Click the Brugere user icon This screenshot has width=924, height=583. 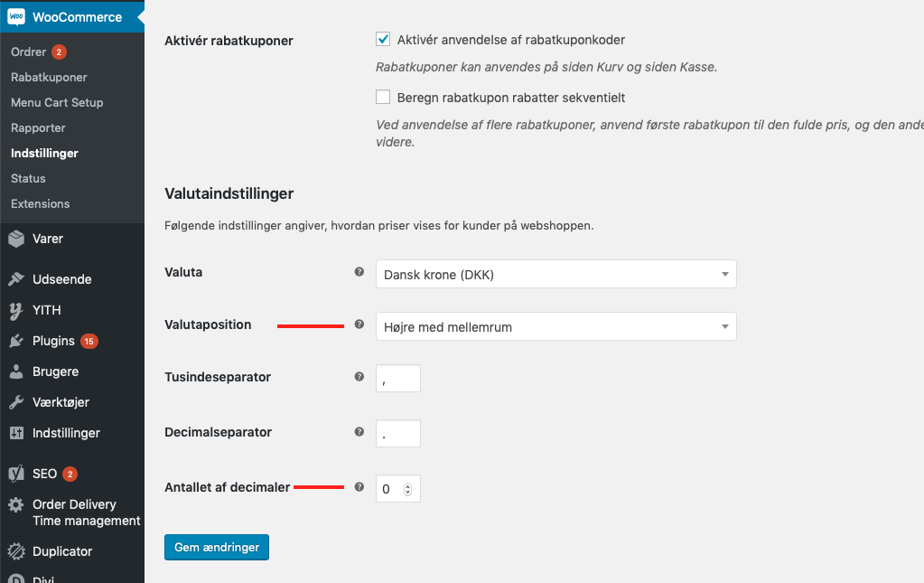pyautogui.click(x=16, y=371)
